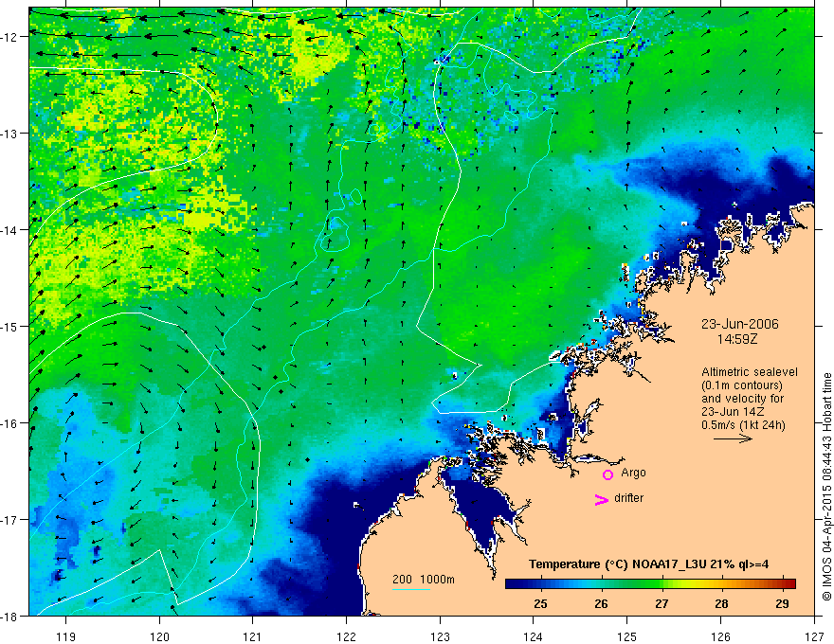
Task: Click the longitude axis label 119
Action: [66, 636]
